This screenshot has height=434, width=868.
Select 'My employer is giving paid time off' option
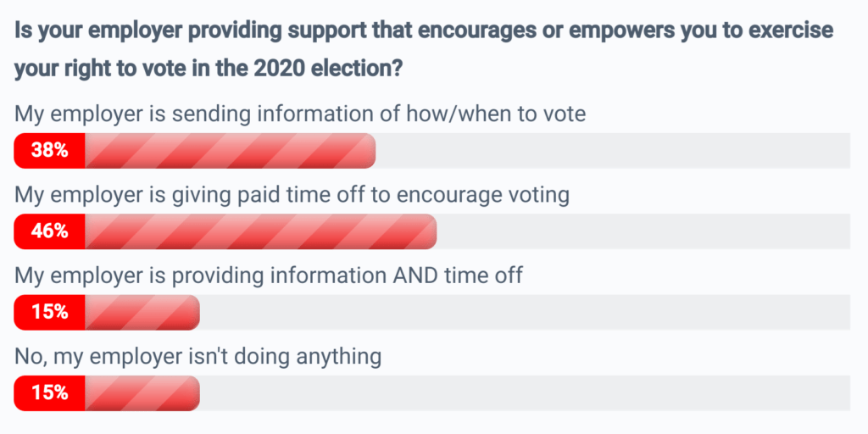click(x=292, y=196)
